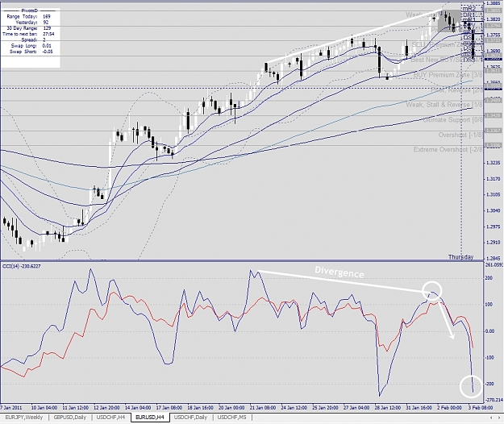Click the CCI scale minimum -270.214
This screenshot has height=424, width=504.
(494, 400)
